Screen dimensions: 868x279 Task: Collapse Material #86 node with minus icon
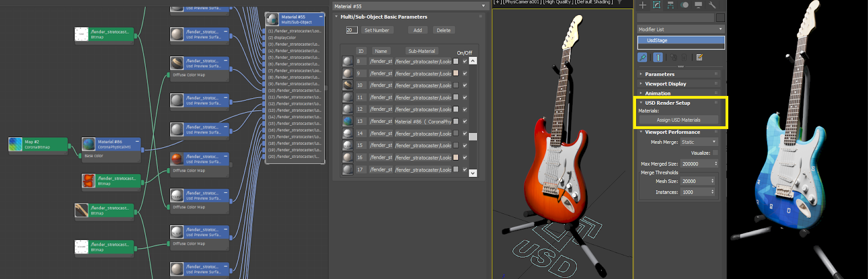[137, 142]
